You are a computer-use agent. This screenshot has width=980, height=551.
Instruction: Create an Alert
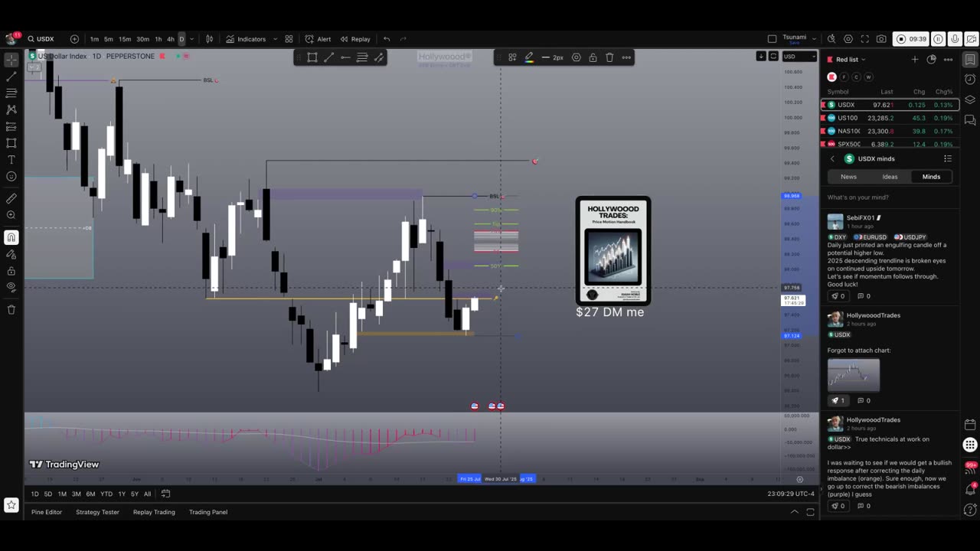[318, 39]
